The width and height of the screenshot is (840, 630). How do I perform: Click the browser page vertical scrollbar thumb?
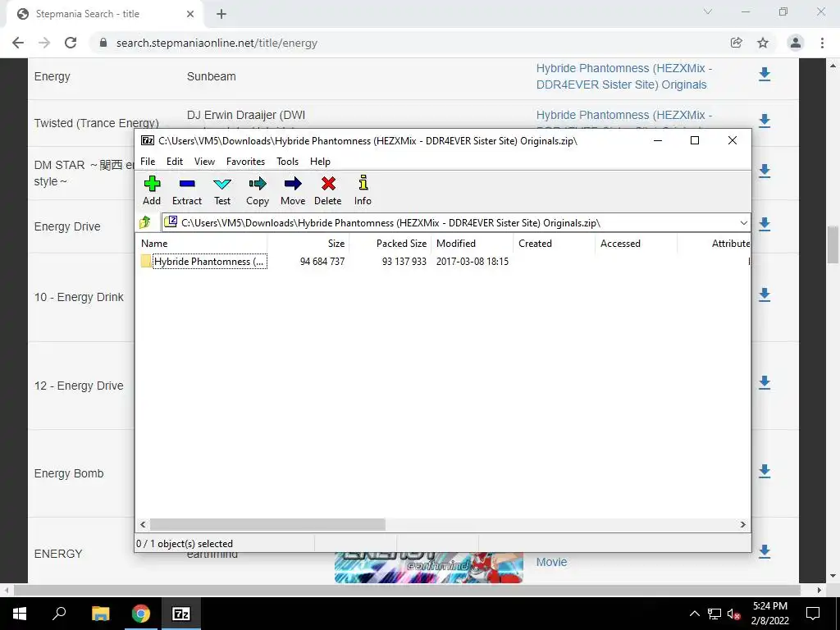click(x=833, y=245)
